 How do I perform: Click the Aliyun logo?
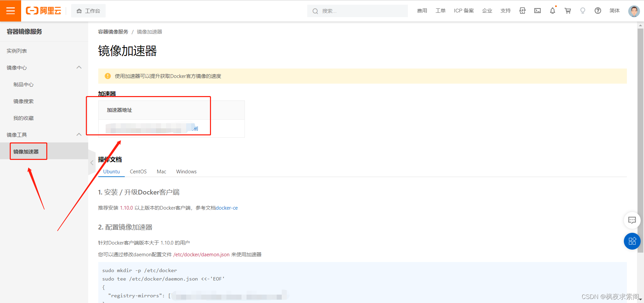44,11
